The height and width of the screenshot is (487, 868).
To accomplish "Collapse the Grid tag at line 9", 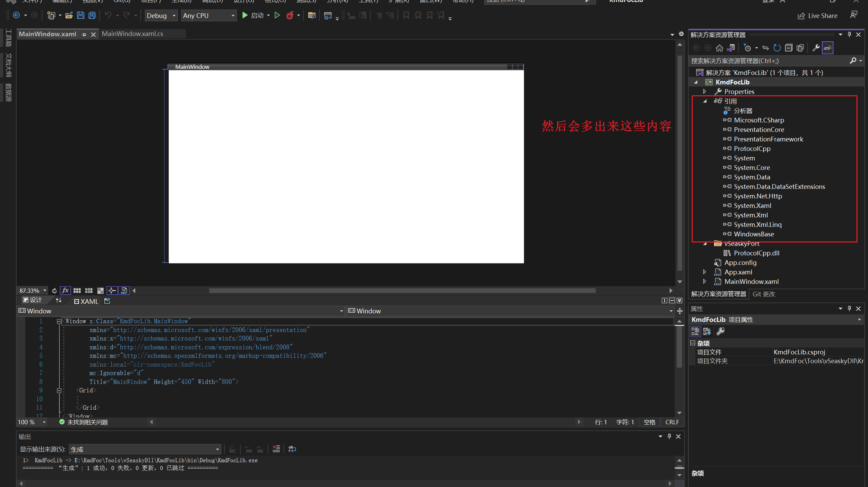I will pos(59,390).
